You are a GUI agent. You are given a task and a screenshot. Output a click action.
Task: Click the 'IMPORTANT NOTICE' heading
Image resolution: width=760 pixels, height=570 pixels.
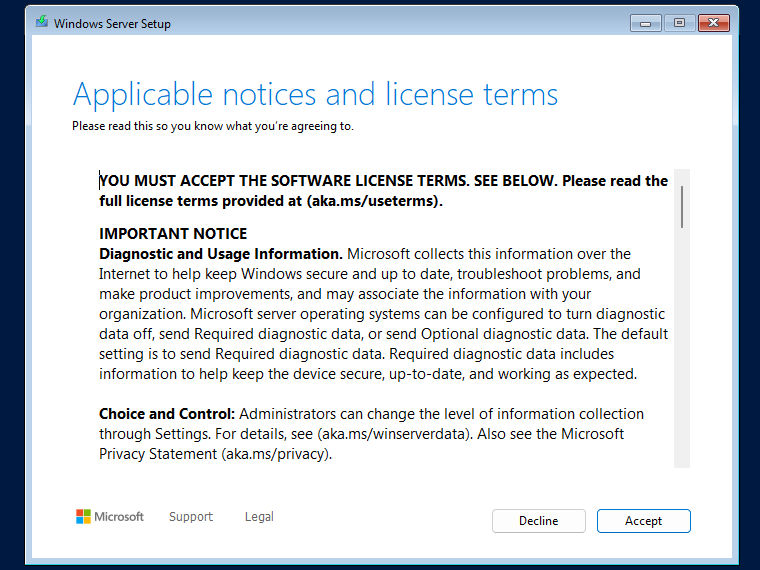coord(173,234)
